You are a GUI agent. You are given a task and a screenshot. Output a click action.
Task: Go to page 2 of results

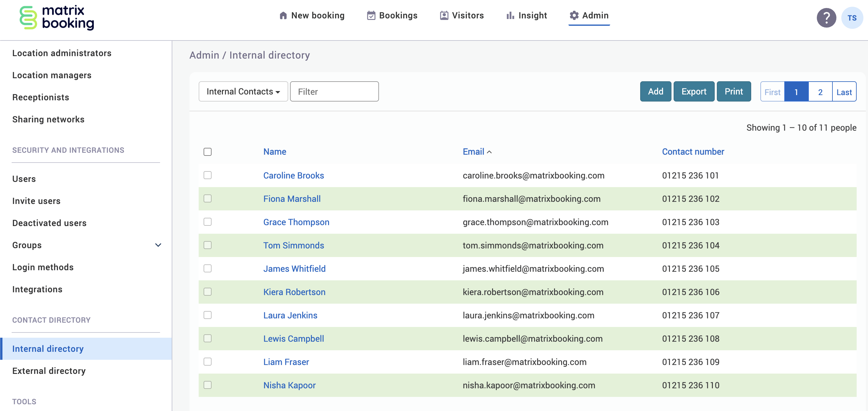[820, 92]
